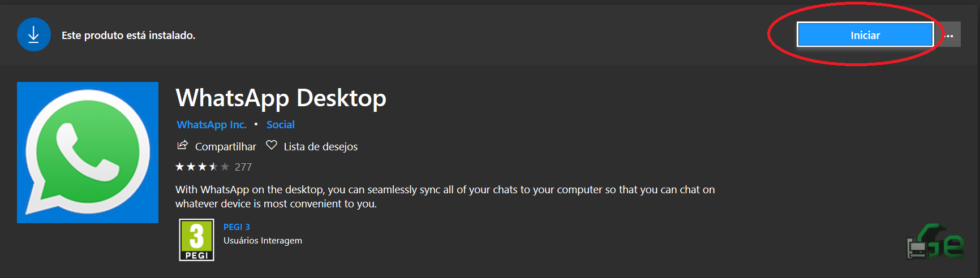Open the WhatsApp Inc. publisher link
This screenshot has width=980, height=278.
pos(212,124)
